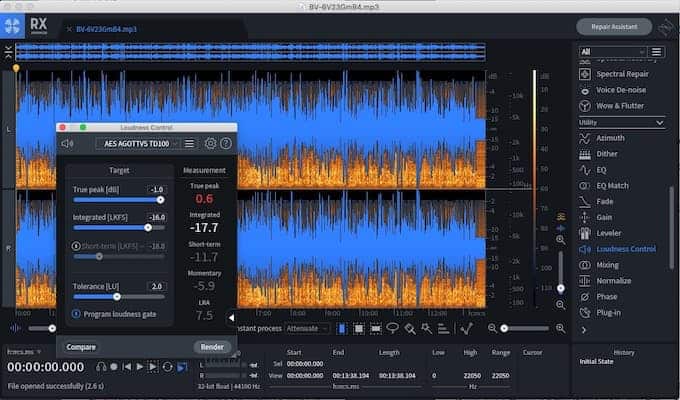Image resolution: width=680 pixels, height=400 pixels.
Task: Open the Leveler module
Action: (601, 233)
